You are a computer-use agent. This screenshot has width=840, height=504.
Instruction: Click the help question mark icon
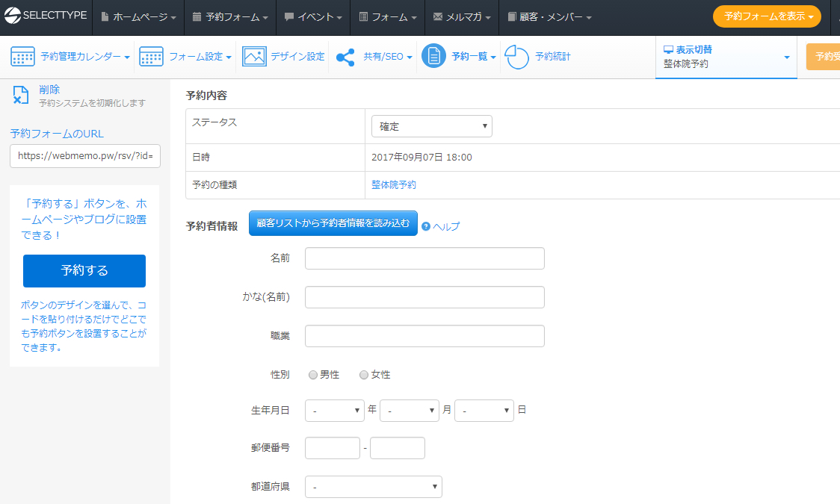point(426,226)
